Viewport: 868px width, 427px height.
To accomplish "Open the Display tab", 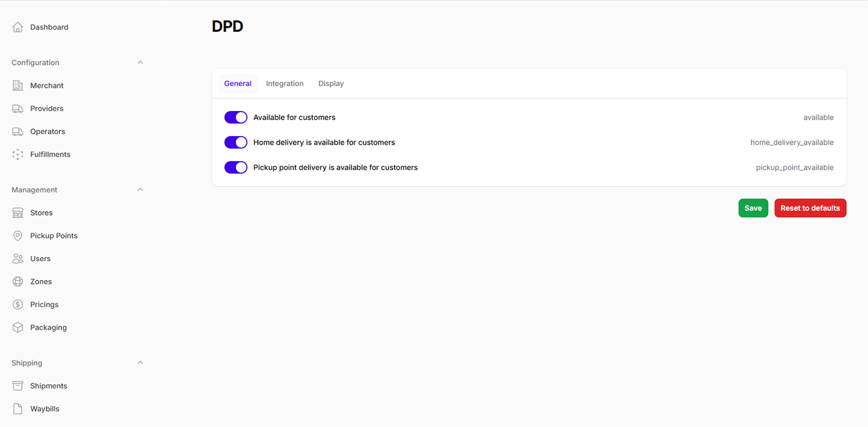I will point(331,83).
